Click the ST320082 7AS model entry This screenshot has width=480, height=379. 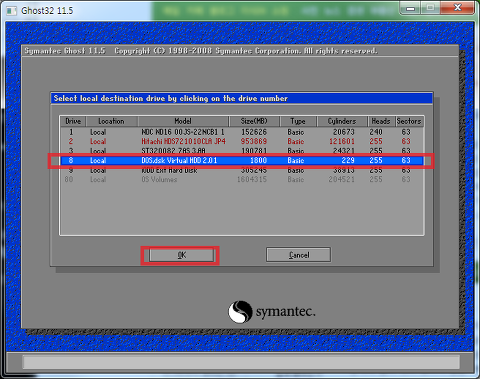pyautogui.click(x=173, y=151)
